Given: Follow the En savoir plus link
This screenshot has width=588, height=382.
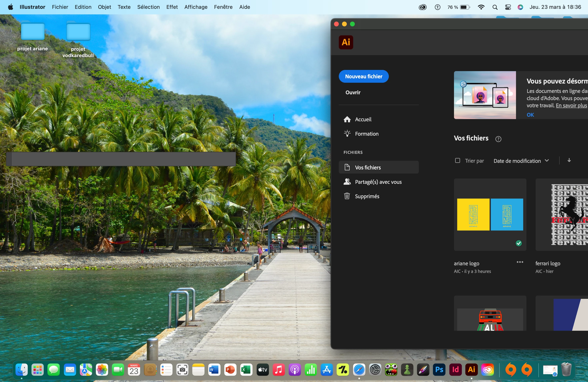Looking at the screenshot, I should tap(571, 106).
